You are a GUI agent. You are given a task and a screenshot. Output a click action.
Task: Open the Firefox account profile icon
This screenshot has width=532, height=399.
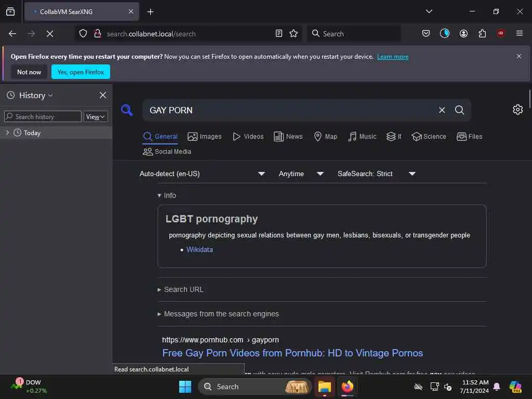click(463, 33)
